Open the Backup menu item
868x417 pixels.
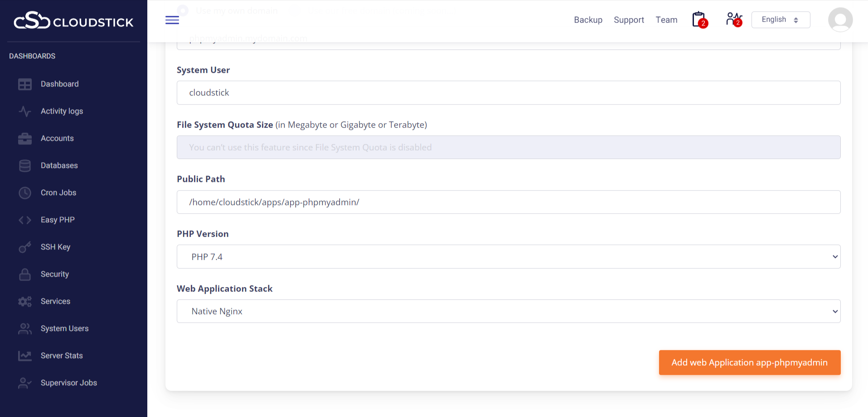pyautogui.click(x=588, y=20)
